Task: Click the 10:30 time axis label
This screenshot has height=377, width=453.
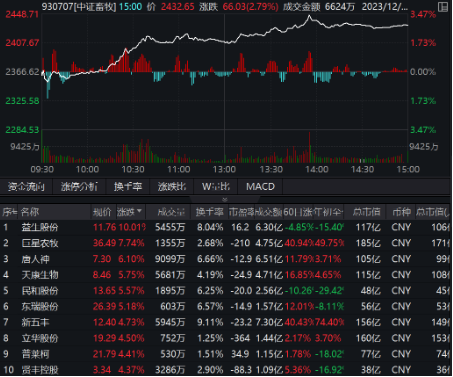Action: point(133,169)
